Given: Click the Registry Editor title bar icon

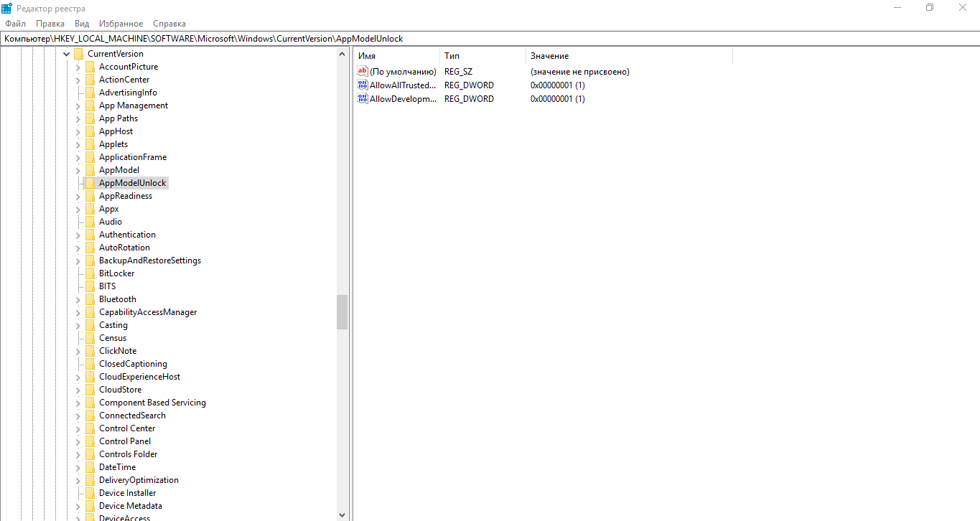Looking at the screenshot, I should click(x=7, y=8).
